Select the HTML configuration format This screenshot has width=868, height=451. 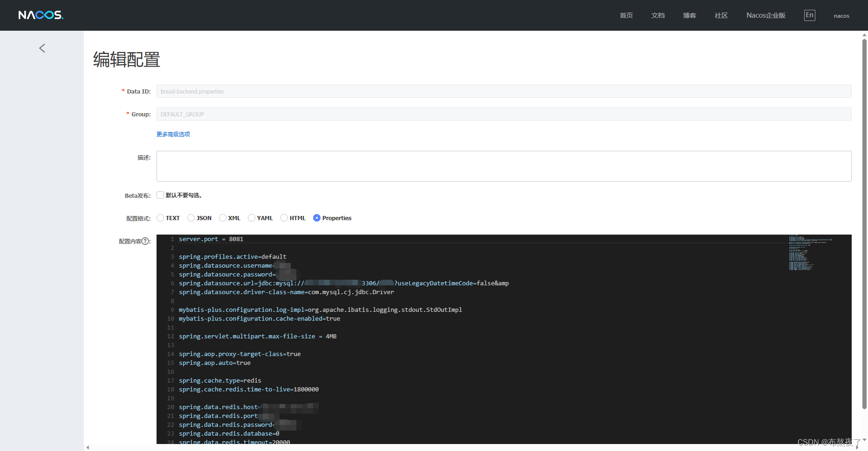[284, 218]
